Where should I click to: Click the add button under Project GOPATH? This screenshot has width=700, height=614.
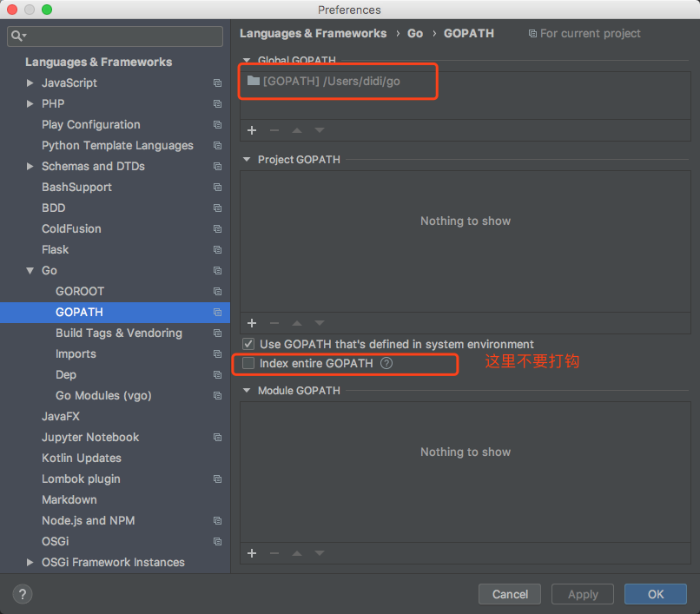252,323
